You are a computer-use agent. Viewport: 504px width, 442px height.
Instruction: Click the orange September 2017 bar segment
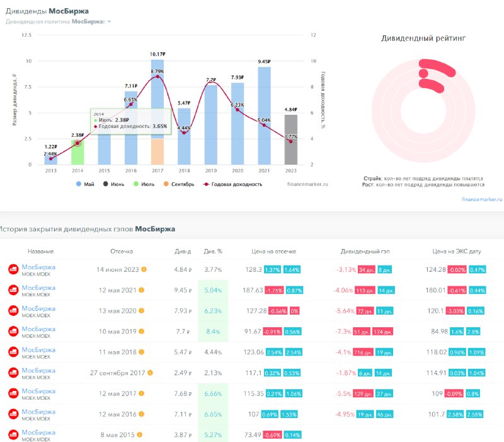[x=157, y=152]
